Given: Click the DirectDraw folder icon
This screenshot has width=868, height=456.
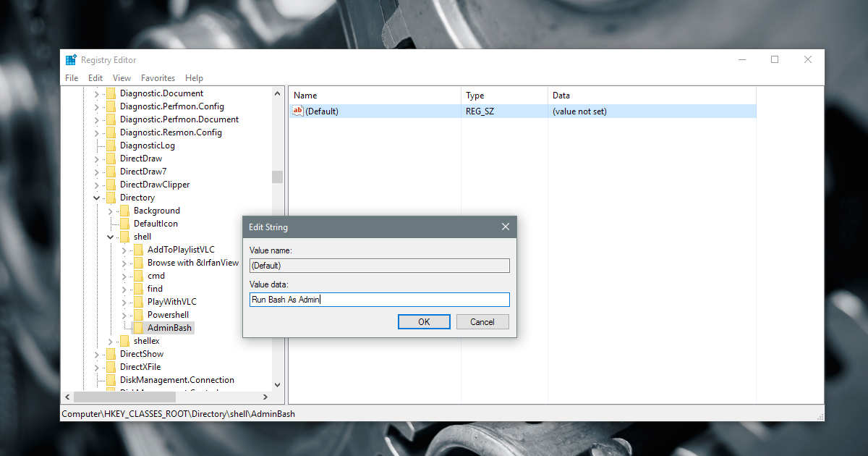Looking at the screenshot, I should pyautogui.click(x=110, y=159).
